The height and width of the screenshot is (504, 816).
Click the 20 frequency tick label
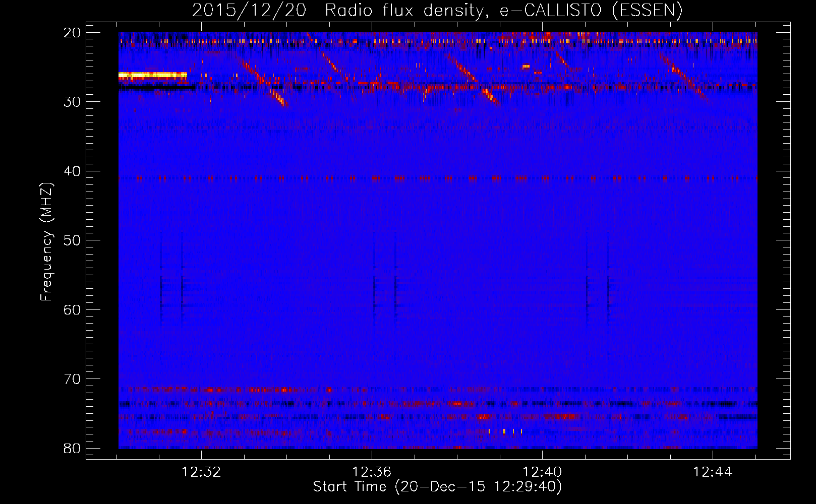point(73,33)
